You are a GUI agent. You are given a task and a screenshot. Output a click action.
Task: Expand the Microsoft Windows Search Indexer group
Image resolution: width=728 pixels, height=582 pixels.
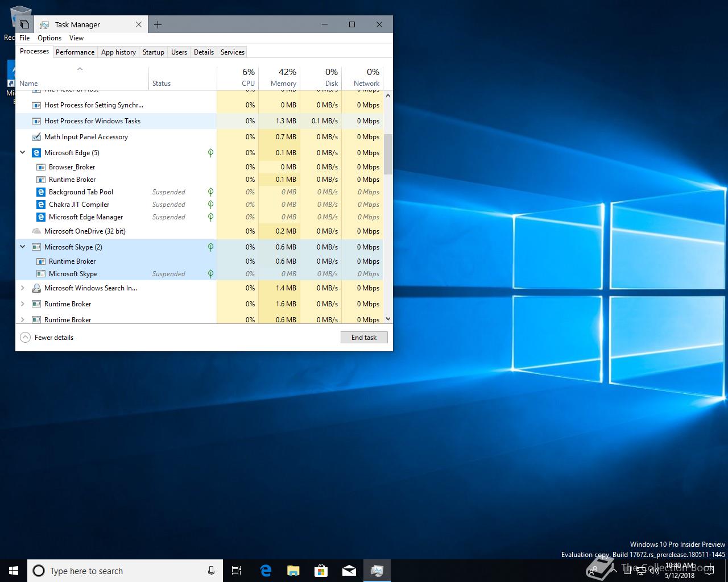click(x=23, y=288)
